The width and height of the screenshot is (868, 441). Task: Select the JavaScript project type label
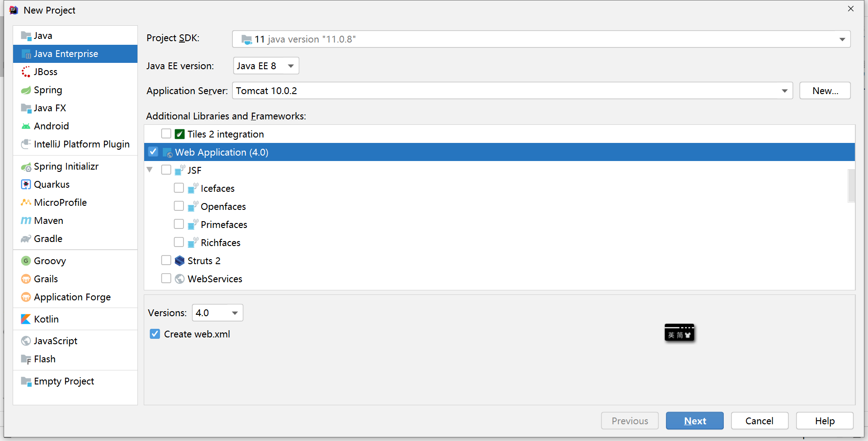[x=56, y=341]
